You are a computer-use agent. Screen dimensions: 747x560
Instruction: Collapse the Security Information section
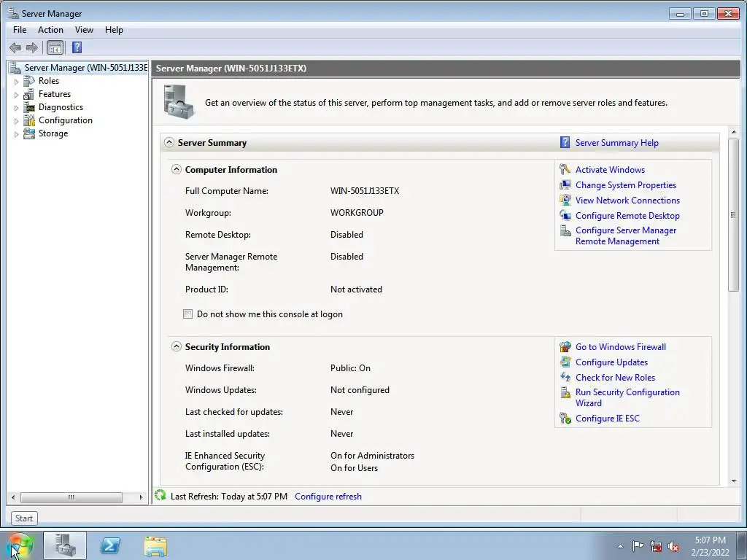coord(177,346)
